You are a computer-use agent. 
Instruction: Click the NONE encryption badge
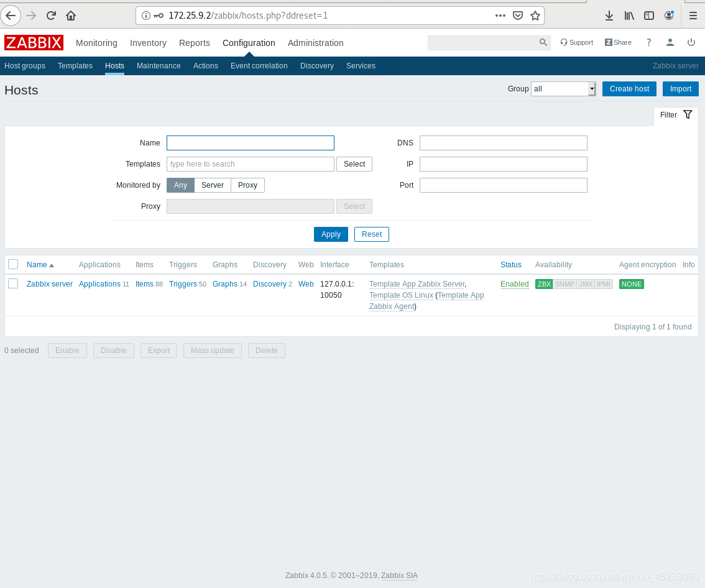coord(631,284)
